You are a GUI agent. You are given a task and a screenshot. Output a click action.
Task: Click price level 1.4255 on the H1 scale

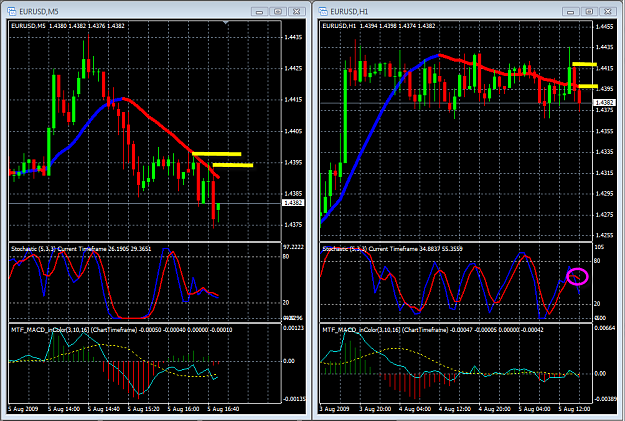[604, 235]
